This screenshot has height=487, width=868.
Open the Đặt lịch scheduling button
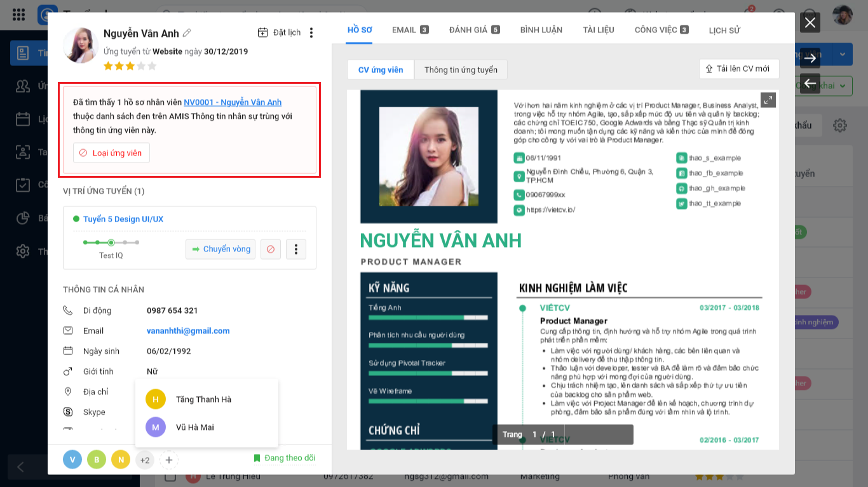[279, 33]
